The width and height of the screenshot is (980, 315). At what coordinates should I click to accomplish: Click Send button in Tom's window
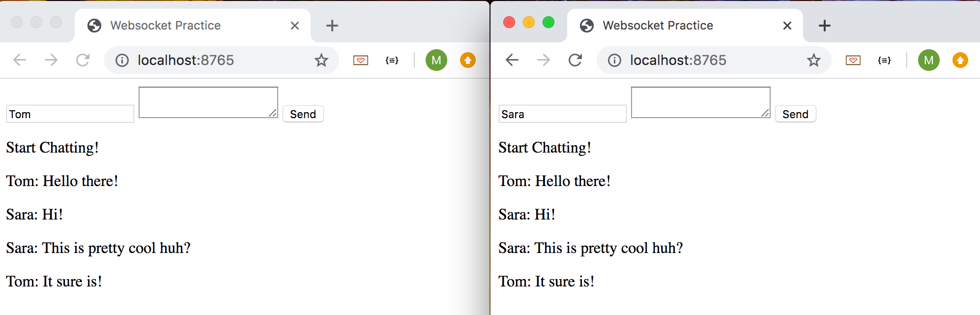303,114
